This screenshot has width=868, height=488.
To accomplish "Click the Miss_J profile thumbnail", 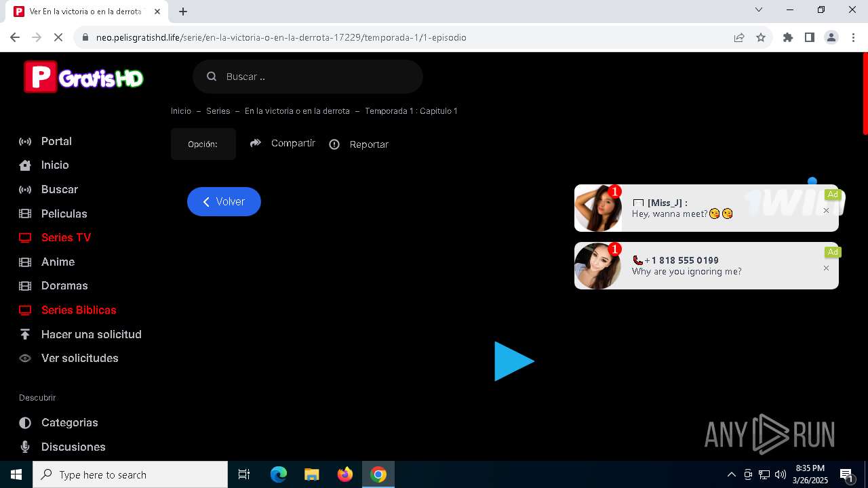I will [598, 208].
